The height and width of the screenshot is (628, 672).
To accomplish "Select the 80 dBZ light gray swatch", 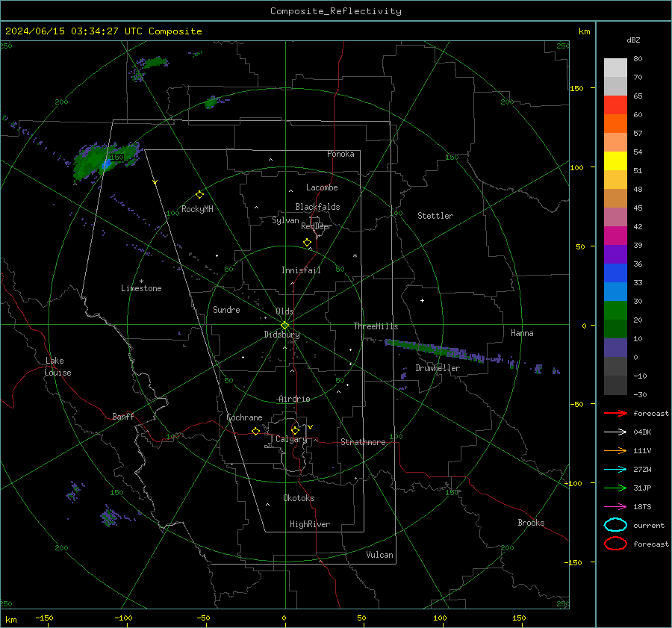I will 615,68.
